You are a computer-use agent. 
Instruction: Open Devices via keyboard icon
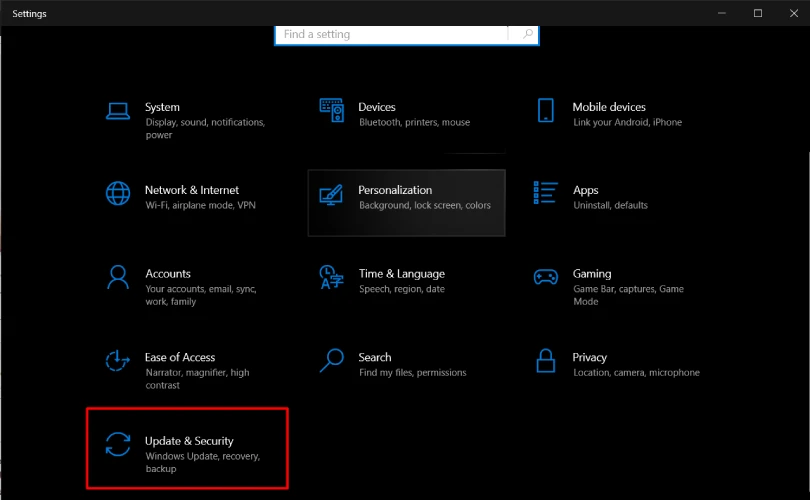point(332,109)
